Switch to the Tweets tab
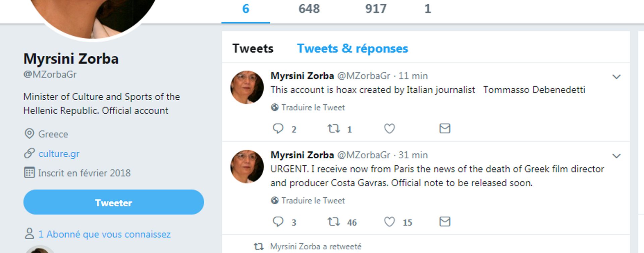This screenshot has width=644, height=253. 253,49
